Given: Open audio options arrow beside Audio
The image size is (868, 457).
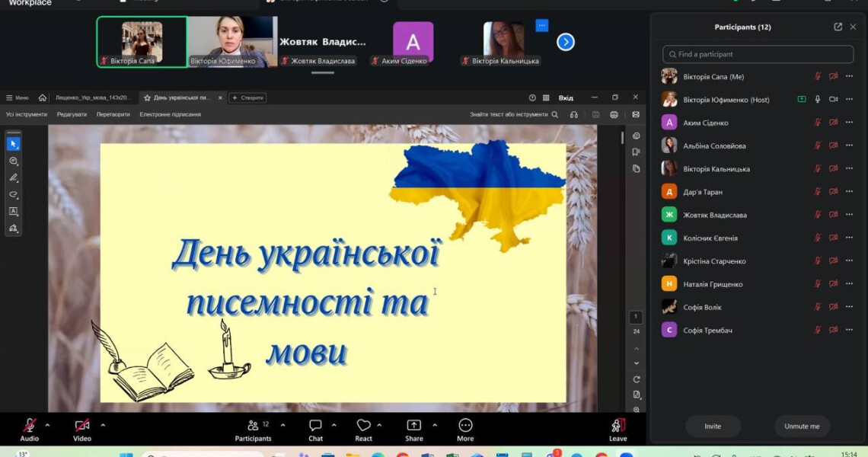Looking at the screenshot, I should coord(47,426).
